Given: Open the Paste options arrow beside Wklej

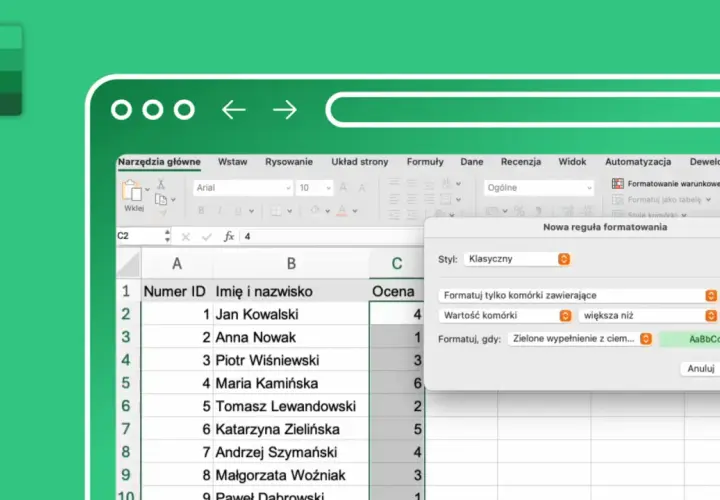Looking at the screenshot, I should [x=147, y=189].
